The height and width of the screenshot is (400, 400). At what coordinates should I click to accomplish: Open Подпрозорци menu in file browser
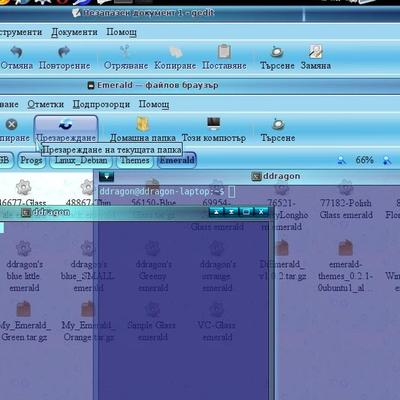click(x=101, y=105)
